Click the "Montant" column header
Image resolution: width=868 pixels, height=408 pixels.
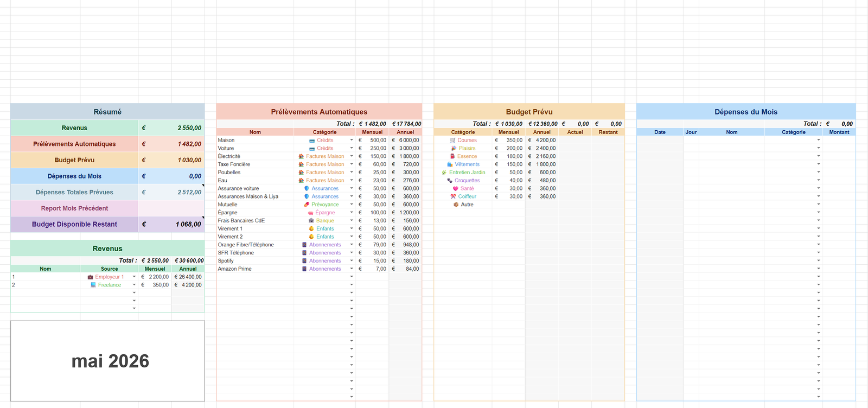839,132
